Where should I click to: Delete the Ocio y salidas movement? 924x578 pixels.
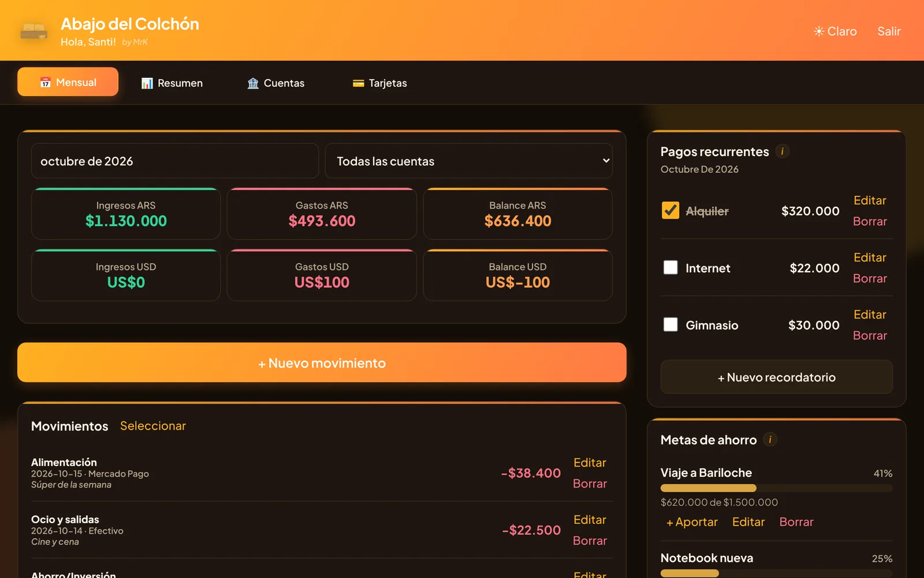pos(590,541)
